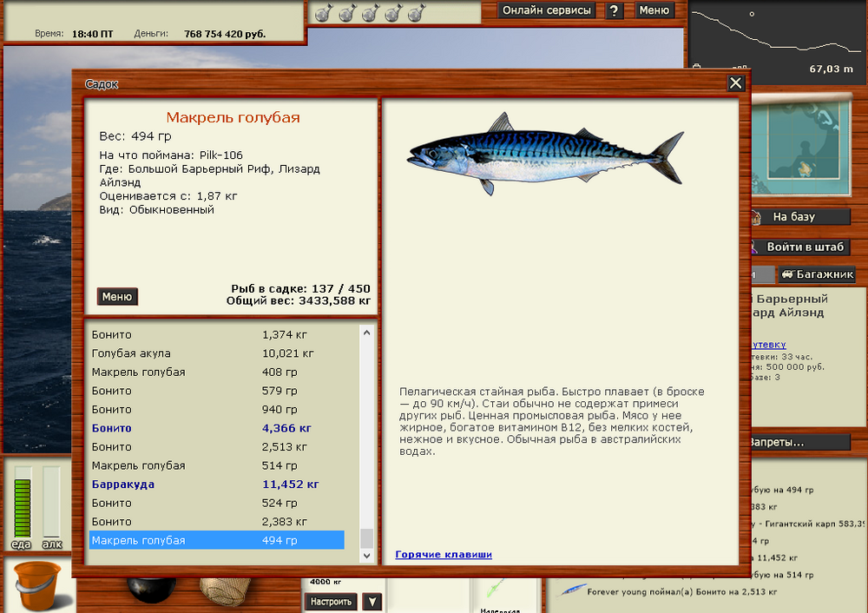Viewport: 868px width, 613px height.
Task: Open the main Меню in top bar
Action: coord(654,10)
